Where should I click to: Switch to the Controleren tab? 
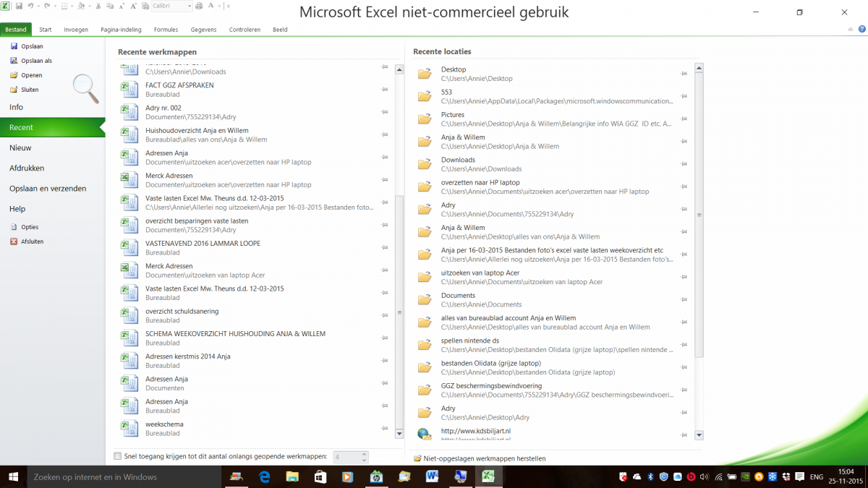point(244,30)
